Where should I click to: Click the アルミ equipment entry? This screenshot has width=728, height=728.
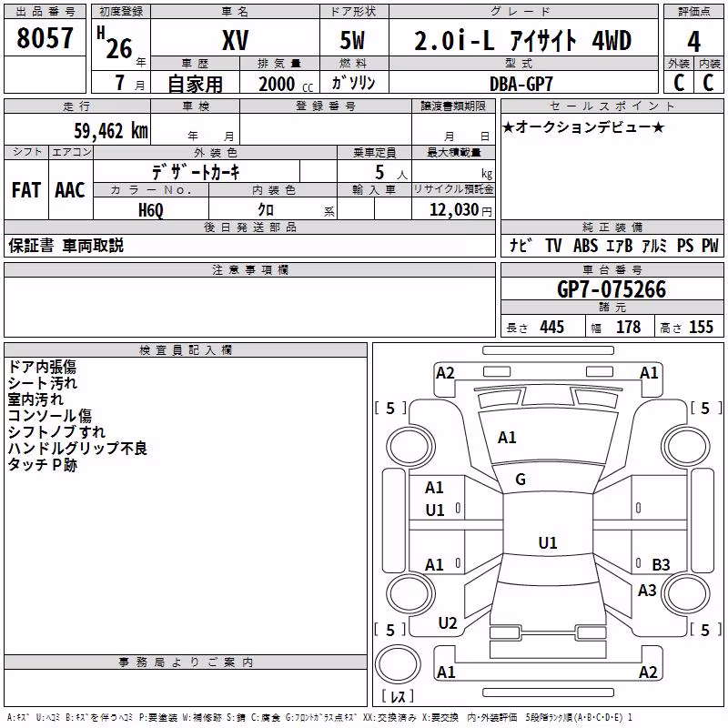pyautogui.click(x=654, y=245)
